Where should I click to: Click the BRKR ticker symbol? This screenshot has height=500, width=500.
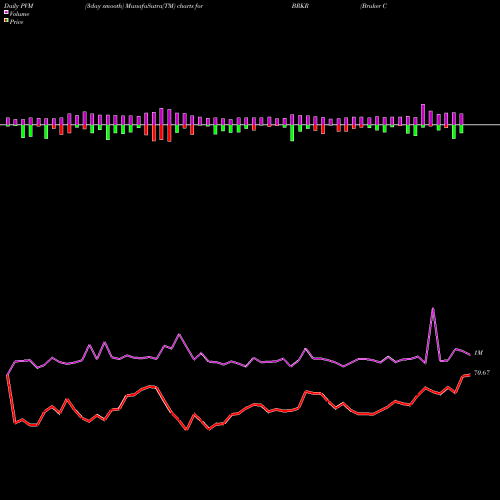(300, 6)
